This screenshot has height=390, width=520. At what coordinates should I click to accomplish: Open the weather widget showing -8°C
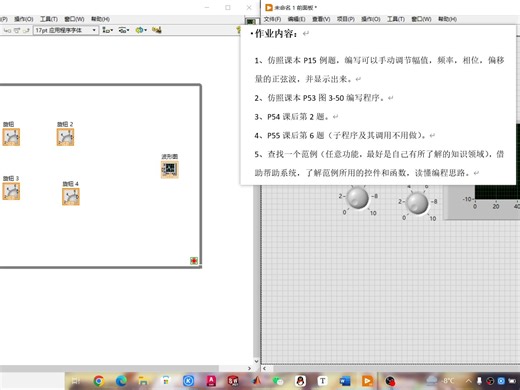440,381
